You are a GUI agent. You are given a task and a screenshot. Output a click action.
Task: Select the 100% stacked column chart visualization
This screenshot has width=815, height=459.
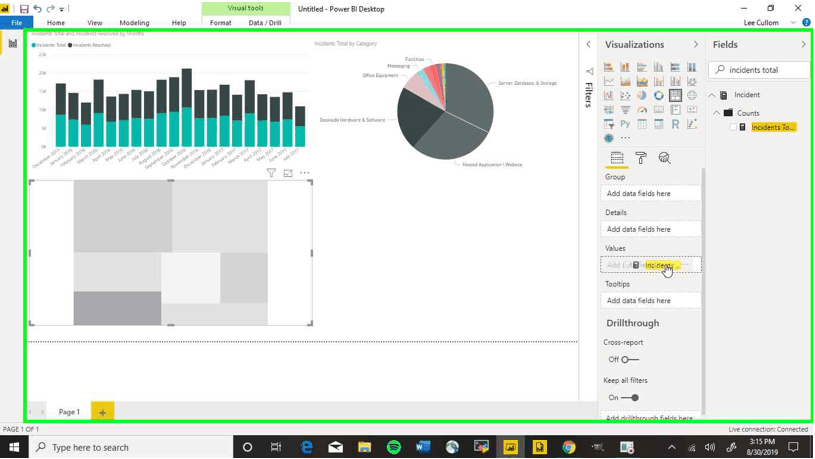tap(692, 67)
